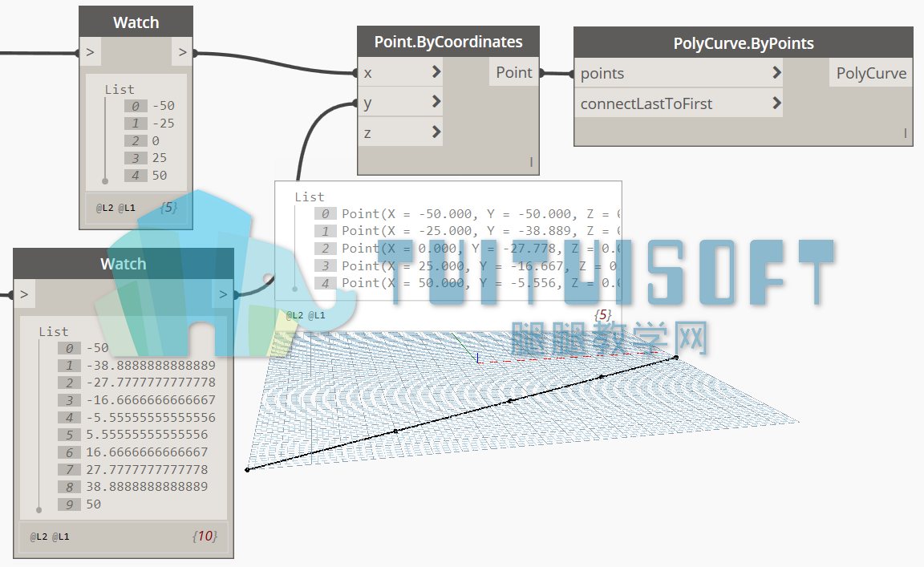Click the PolyCurve output port
Viewport: 924px width, 567px height.
871,73
